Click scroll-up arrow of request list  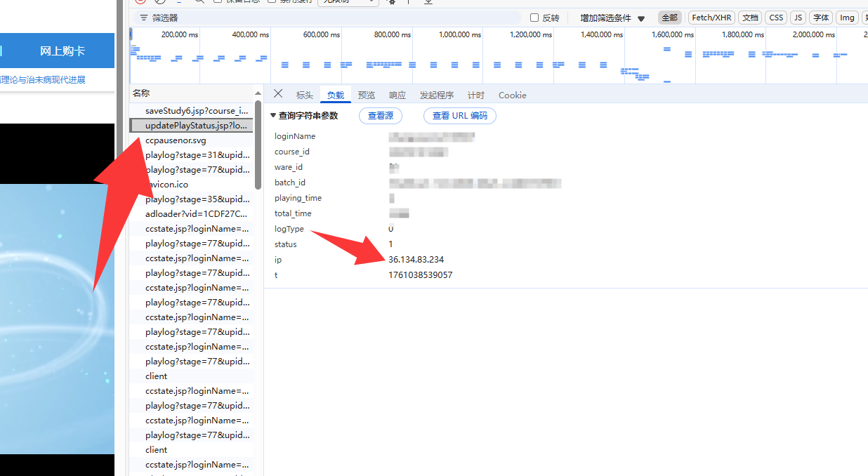pos(258,93)
